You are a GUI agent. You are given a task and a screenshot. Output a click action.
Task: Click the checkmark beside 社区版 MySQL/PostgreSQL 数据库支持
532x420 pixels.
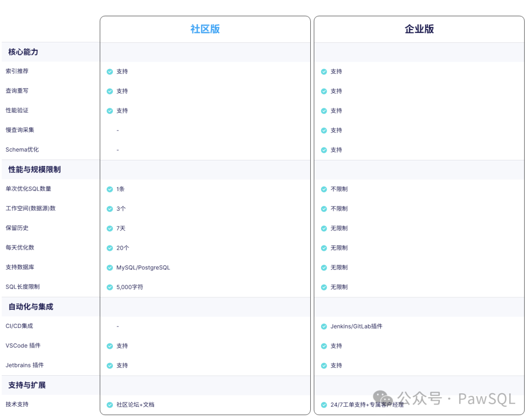pyautogui.click(x=109, y=267)
